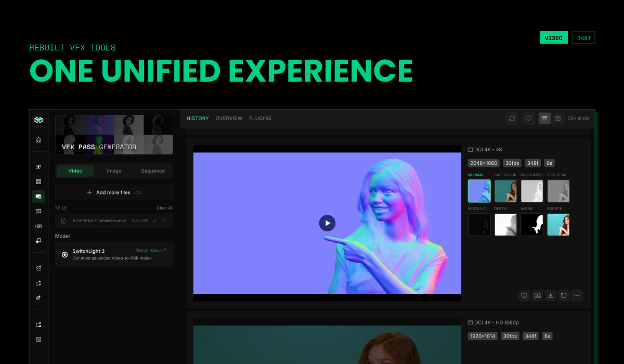624x364 pixels.
Task: Click the 1920×1014 resolution tag
Action: click(x=483, y=336)
